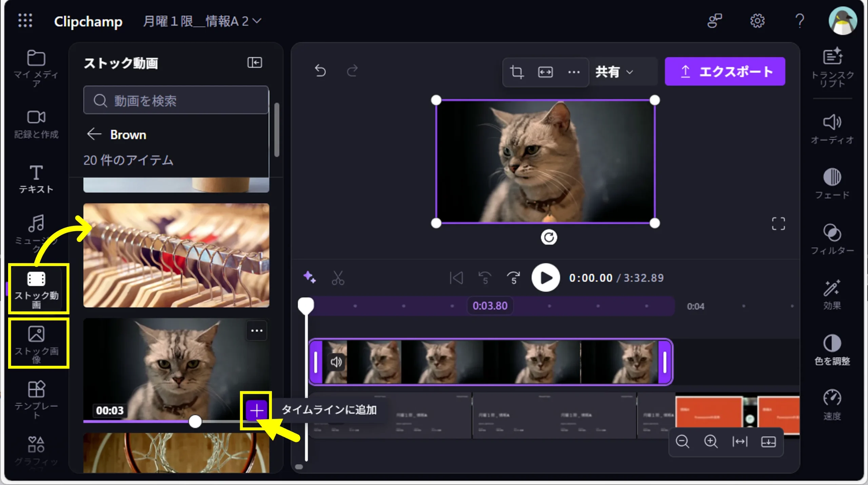The width and height of the screenshot is (868, 485).
Task: Open Stock images (ストック画像) sidebar tab
Action: coord(36,343)
